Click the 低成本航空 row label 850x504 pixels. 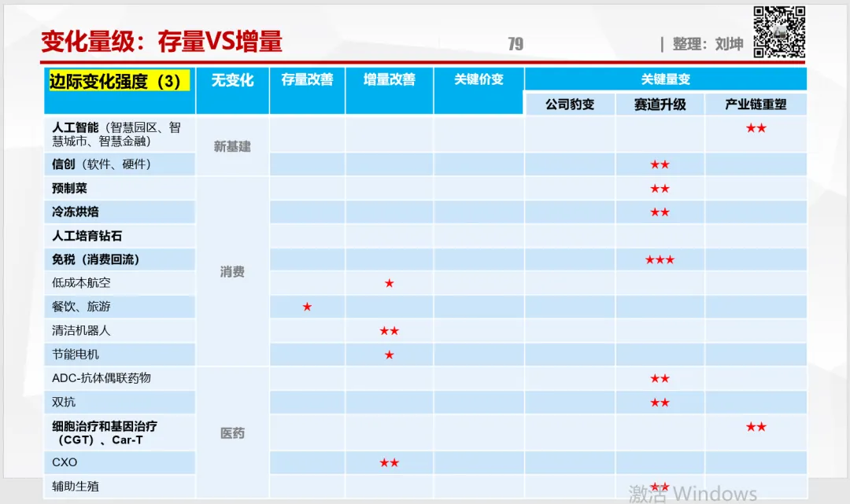[x=81, y=282]
